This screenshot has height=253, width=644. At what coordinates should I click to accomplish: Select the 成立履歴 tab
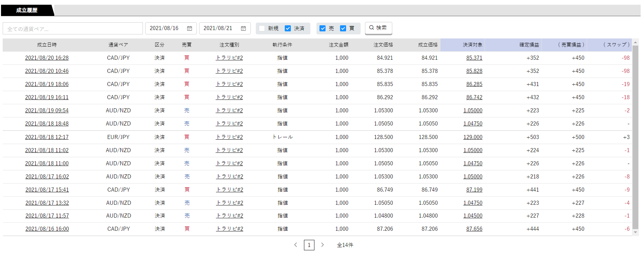(x=27, y=10)
